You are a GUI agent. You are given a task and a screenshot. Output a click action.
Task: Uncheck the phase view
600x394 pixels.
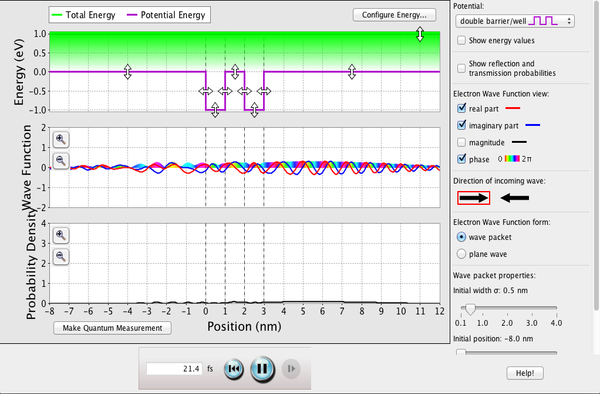(461, 159)
